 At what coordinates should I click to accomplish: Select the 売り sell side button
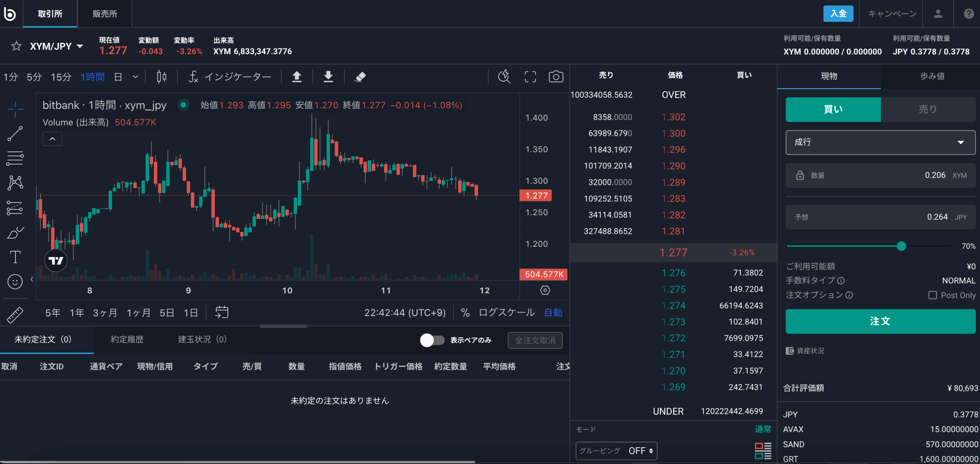click(x=928, y=109)
